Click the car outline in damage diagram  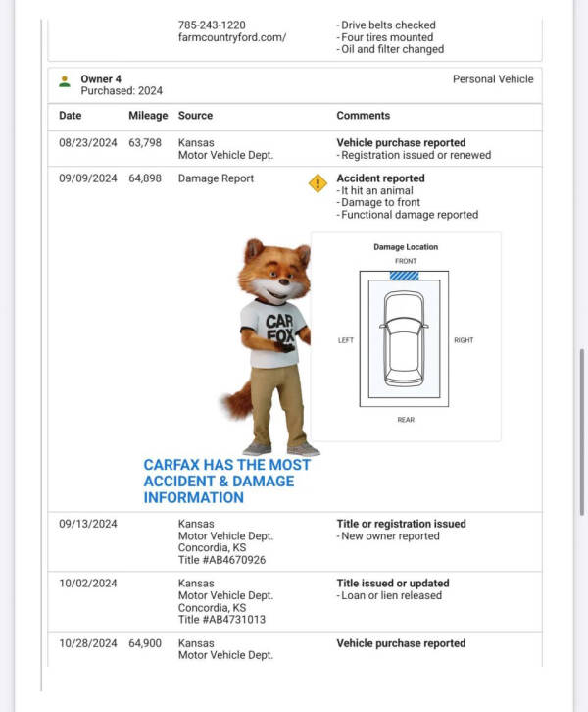pos(405,338)
